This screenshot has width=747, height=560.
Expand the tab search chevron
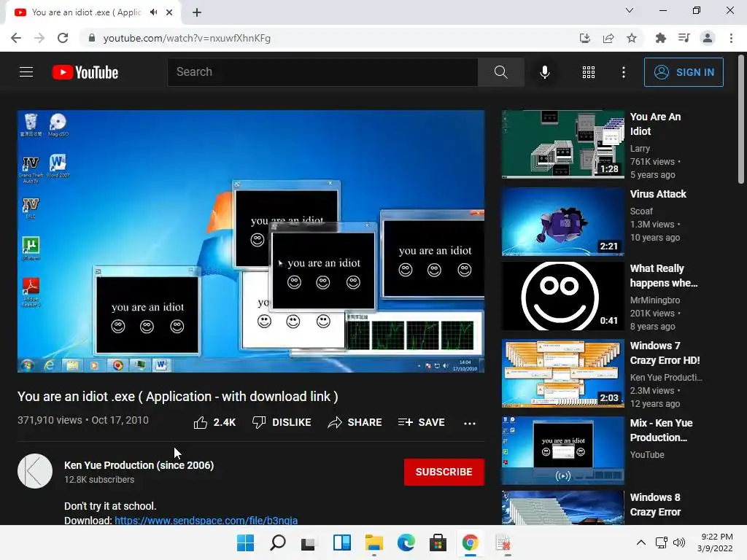630,10
